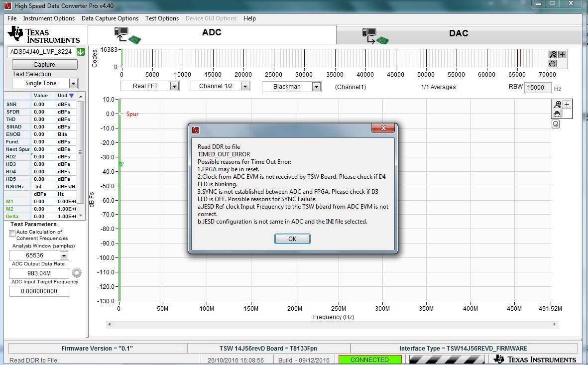The height and width of the screenshot is (365, 588).
Task: Click the Capture button
Action: (45, 65)
